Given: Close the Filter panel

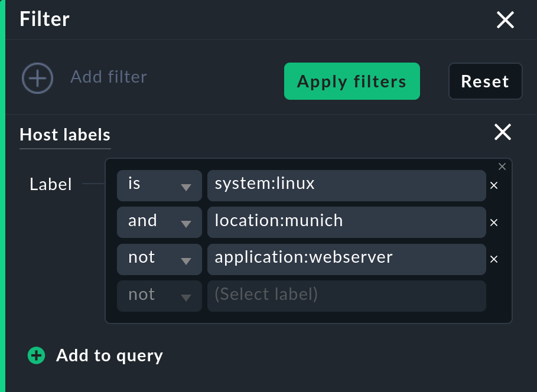Looking at the screenshot, I should [x=505, y=19].
